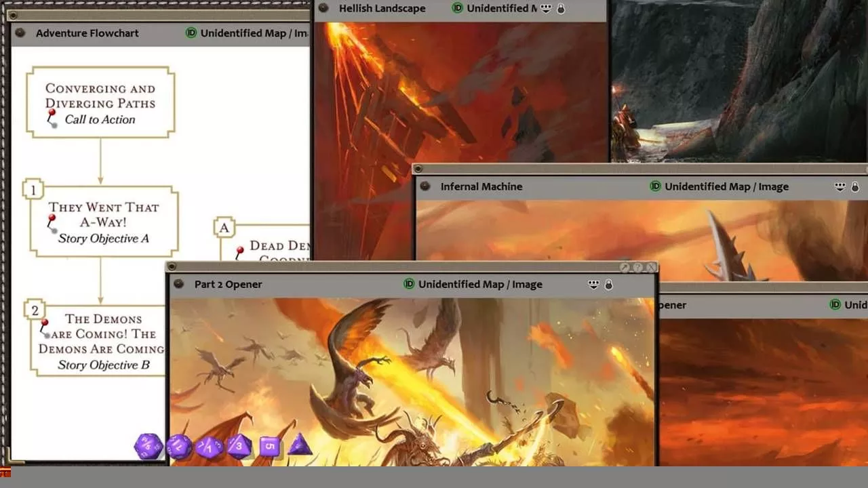
Task: Click the round handle above Adventure Flowchart header
Action: [13, 15]
